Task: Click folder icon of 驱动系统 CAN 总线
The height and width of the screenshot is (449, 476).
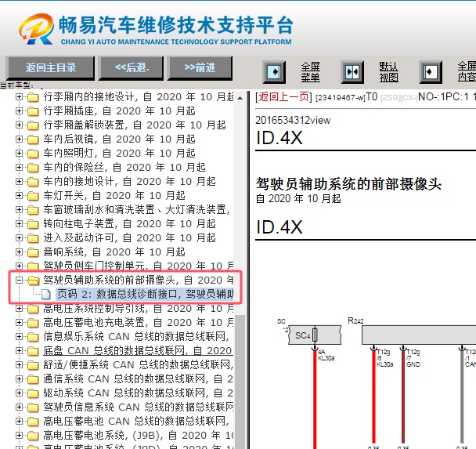Action: (33, 393)
